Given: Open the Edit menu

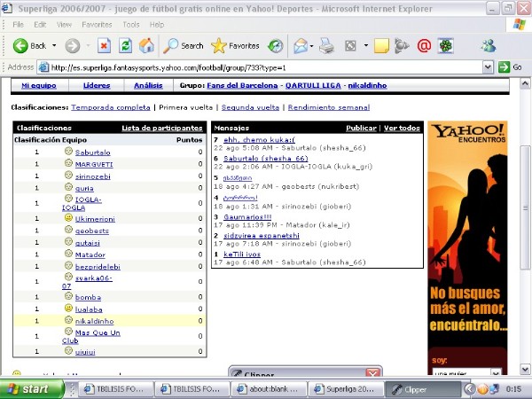Looking at the screenshot, I should point(40,25).
